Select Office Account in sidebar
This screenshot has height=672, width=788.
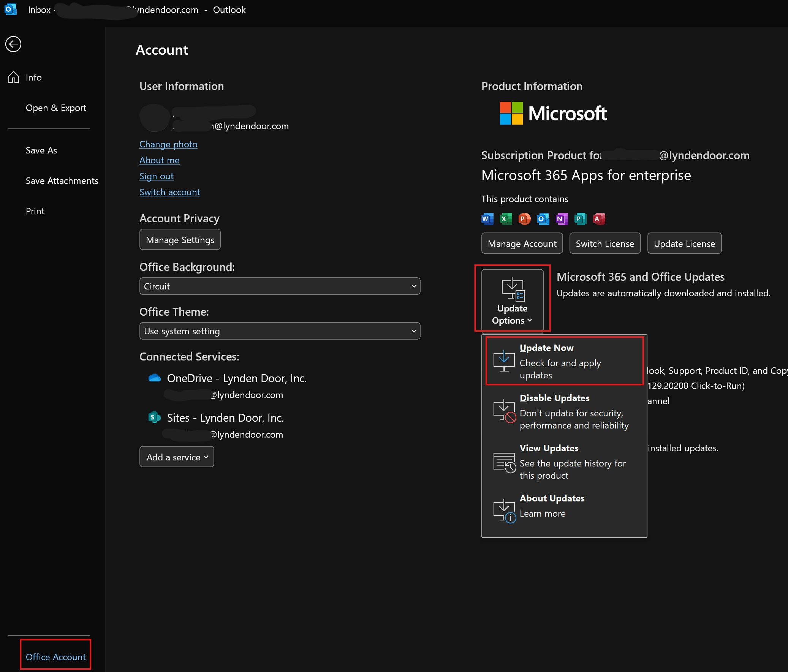click(55, 657)
